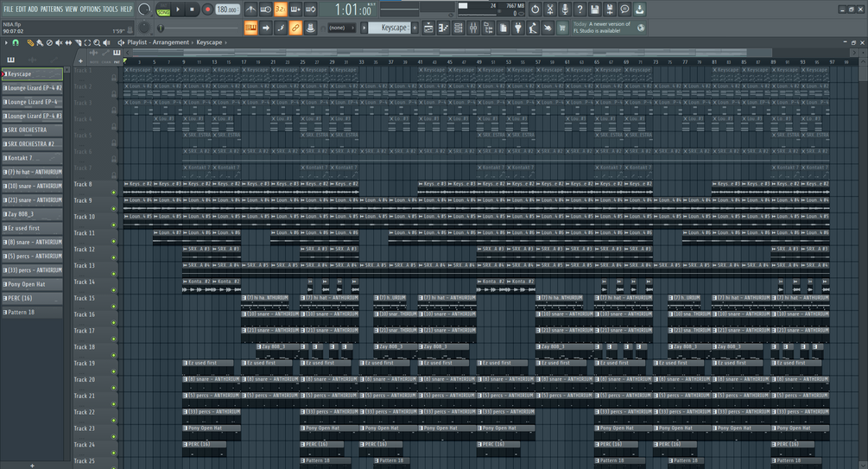Expand arrow after Keyscape in breadcrumb

[x=226, y=42]
